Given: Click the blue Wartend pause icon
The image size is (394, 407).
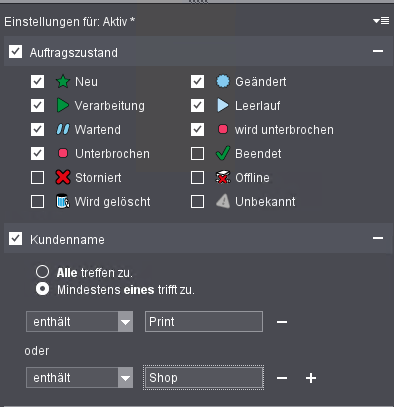Looking at the screenshot, I should [63, 129].
